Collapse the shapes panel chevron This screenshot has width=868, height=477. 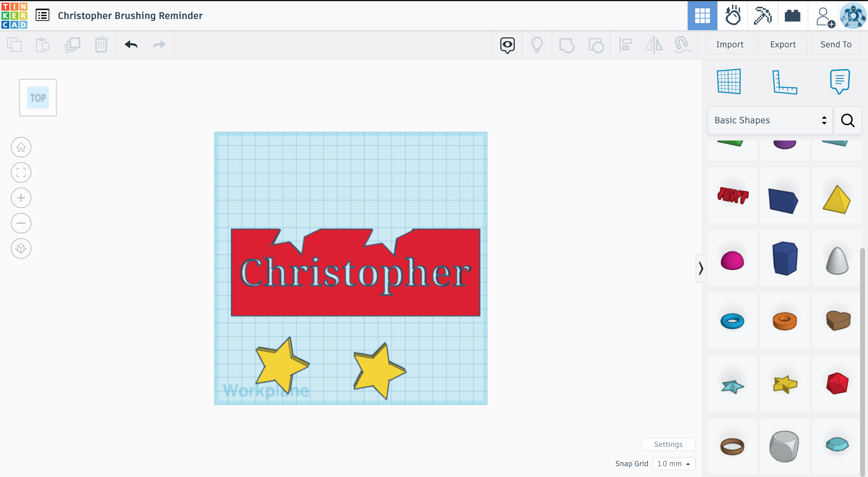(700, 268)
